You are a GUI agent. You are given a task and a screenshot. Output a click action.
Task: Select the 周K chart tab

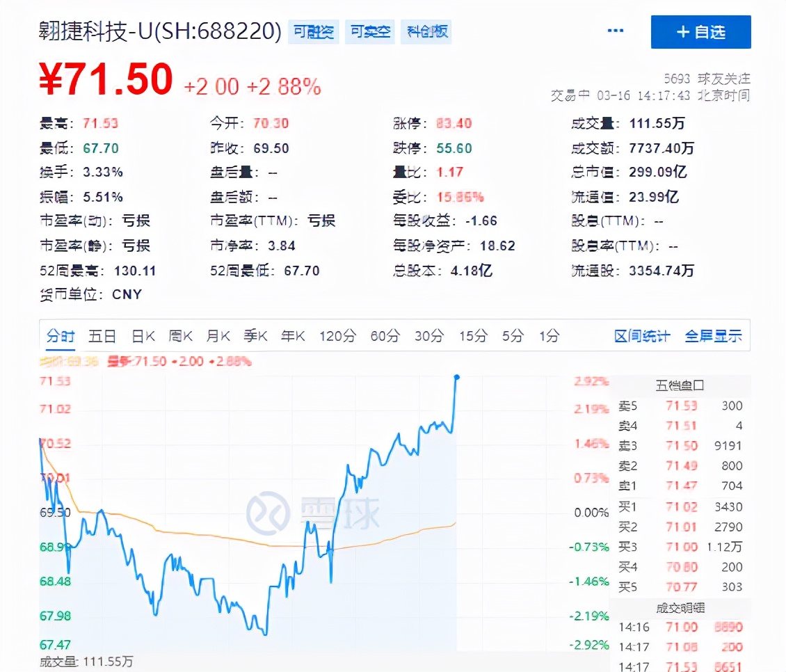[x=180, y=336]
